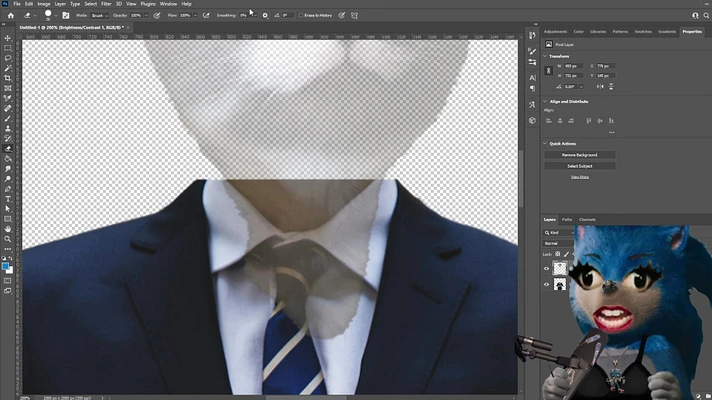The width and height of the screenshot is (712, 400).
Task: Select the Pen tool
Action: 8,189
